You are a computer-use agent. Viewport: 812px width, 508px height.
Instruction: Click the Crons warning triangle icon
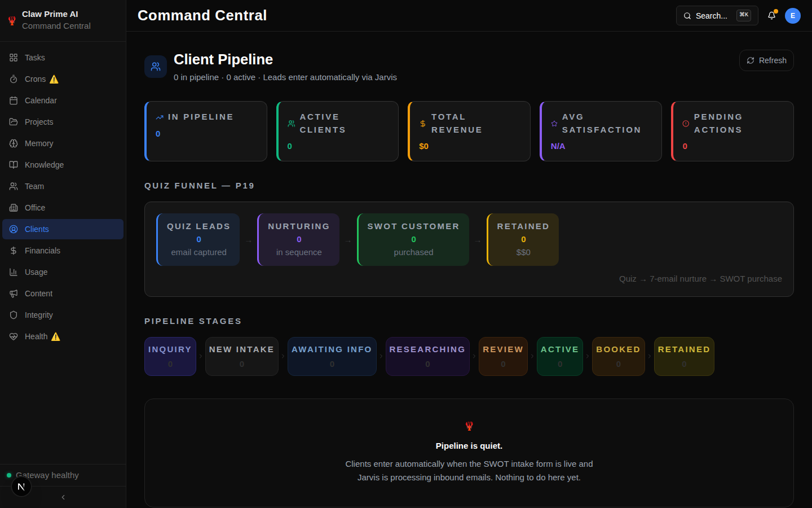[54, 79]
